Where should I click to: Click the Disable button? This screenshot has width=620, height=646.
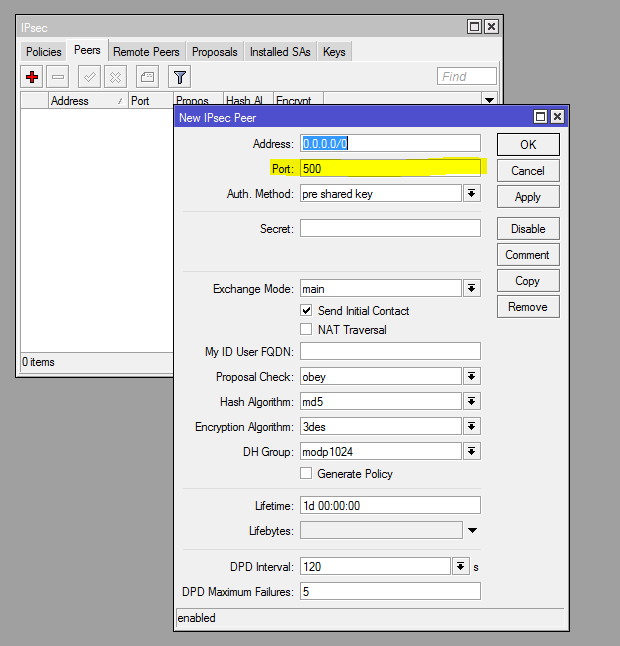point(528,229)
